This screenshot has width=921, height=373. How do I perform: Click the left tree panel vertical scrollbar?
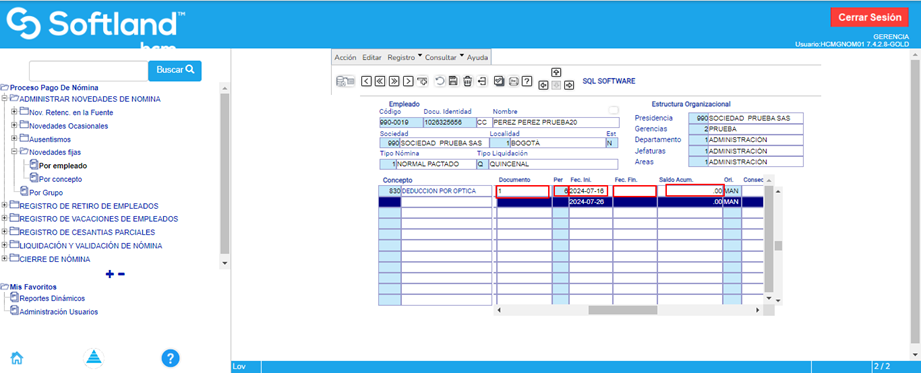[224, 173]
